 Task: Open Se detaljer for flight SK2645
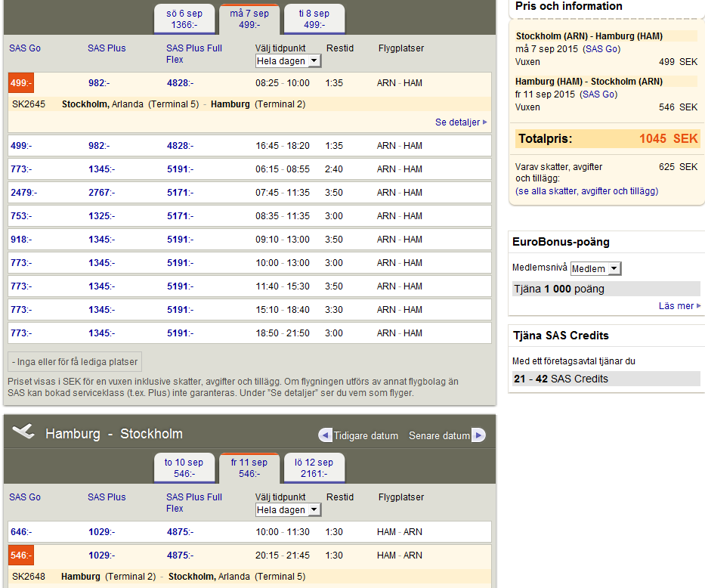click(x=461, y=122)
